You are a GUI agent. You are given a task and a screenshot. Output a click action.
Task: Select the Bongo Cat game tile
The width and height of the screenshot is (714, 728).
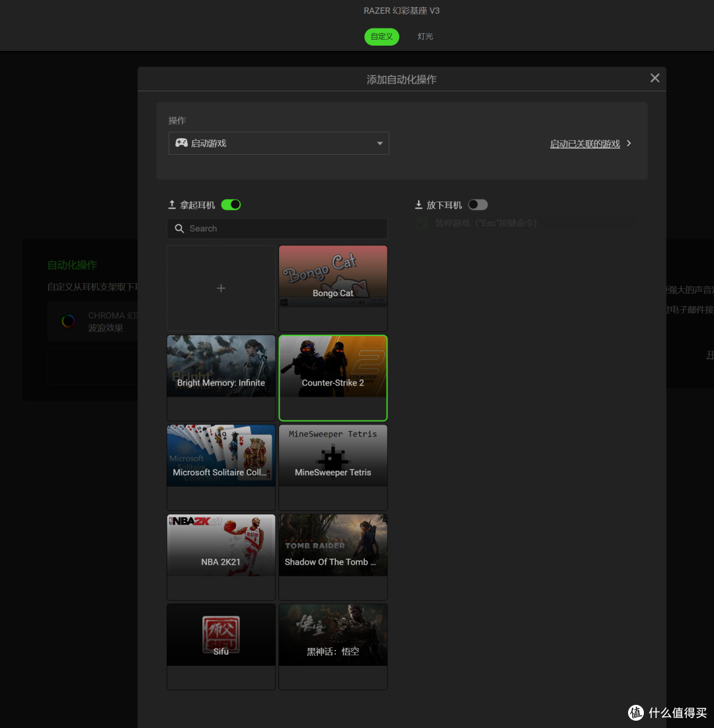coord(333,288)
